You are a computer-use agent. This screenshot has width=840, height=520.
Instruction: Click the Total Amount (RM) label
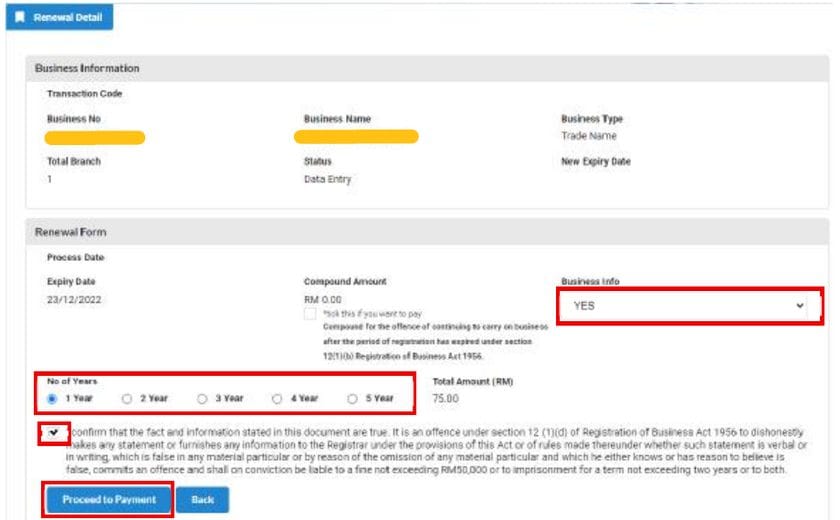click(x=472, y=382)
